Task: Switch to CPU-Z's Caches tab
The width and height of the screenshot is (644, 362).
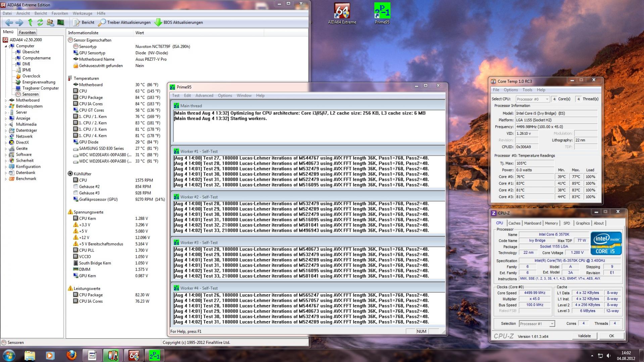Action: [514, 223]
